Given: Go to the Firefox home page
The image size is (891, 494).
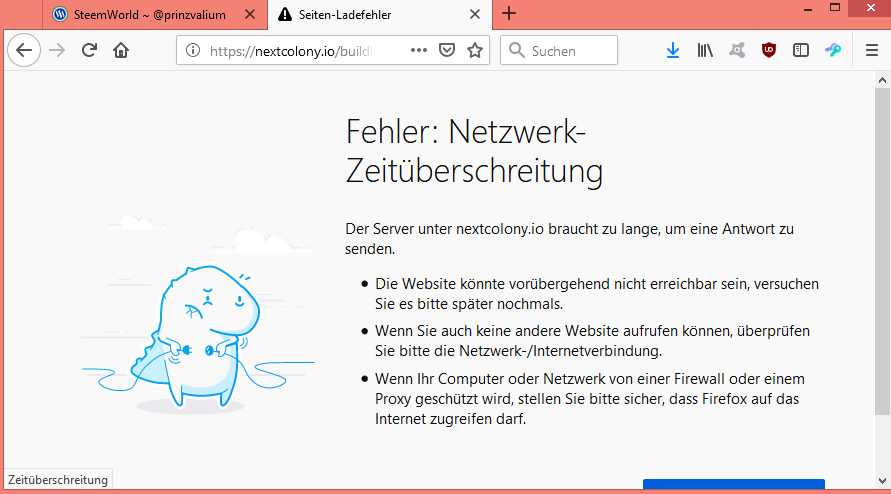Looking at the screenshot, I should (121, 50).
